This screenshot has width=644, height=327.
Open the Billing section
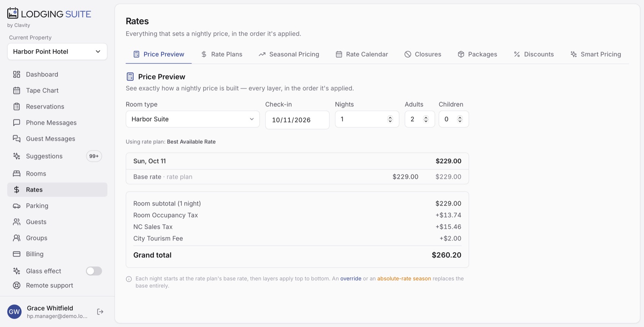tap(57, 254)
